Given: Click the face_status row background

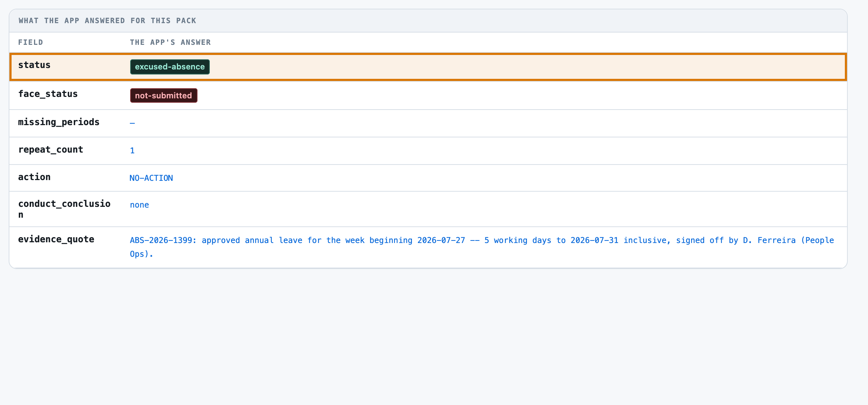Looking at the screenshot, I should (x=428, y=95).
